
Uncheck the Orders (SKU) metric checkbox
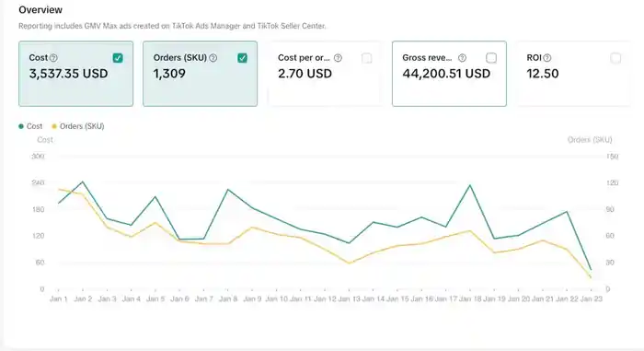tap(242, 58)
